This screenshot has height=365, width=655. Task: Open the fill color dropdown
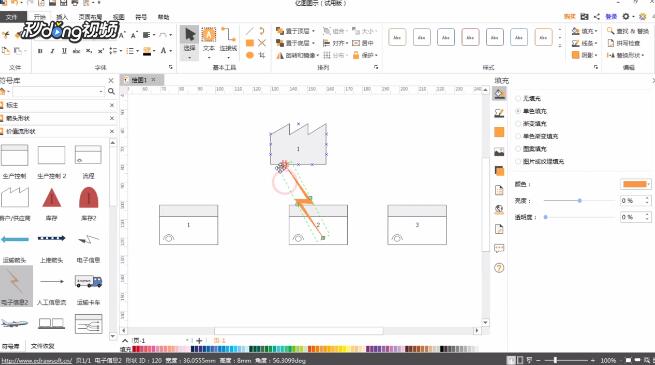point(635,184)
